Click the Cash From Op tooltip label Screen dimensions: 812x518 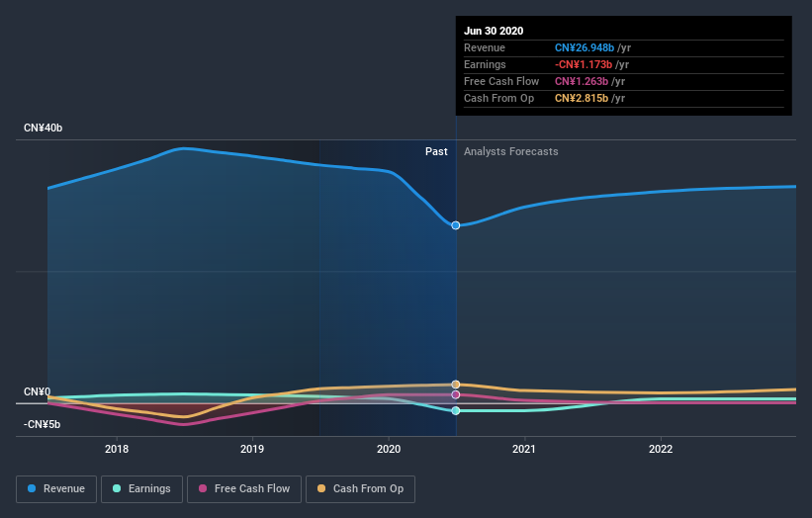click(x=498, y=98)
